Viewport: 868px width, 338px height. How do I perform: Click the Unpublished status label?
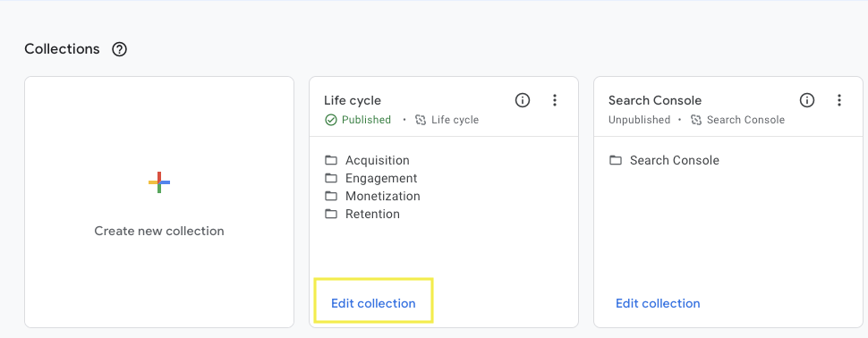(x=640, y=120)
